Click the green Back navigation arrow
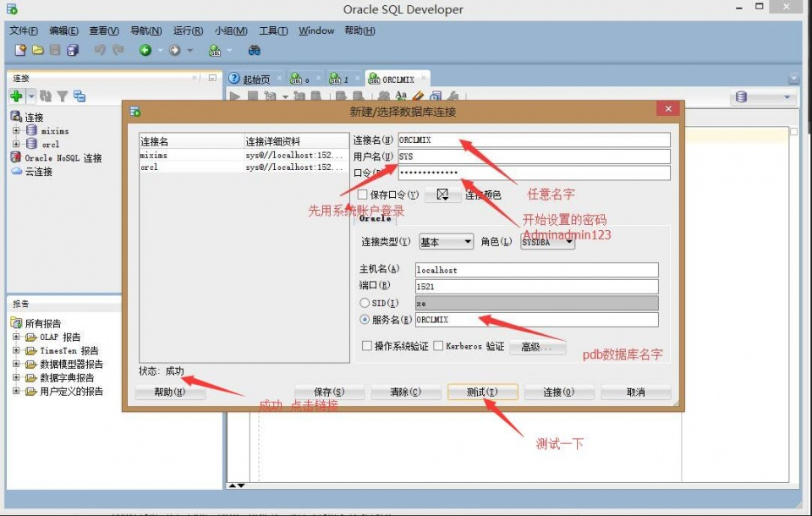 [x=145, y=50]
